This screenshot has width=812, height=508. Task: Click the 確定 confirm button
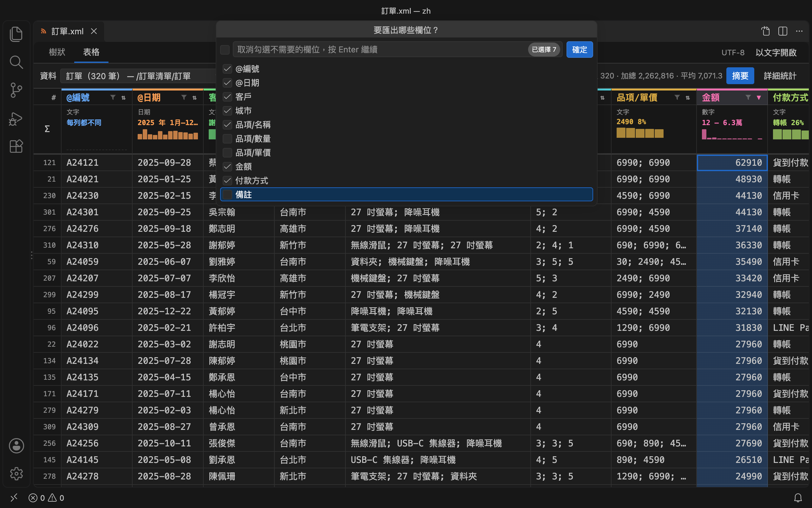pyautogui.click(x=580, y=50)
